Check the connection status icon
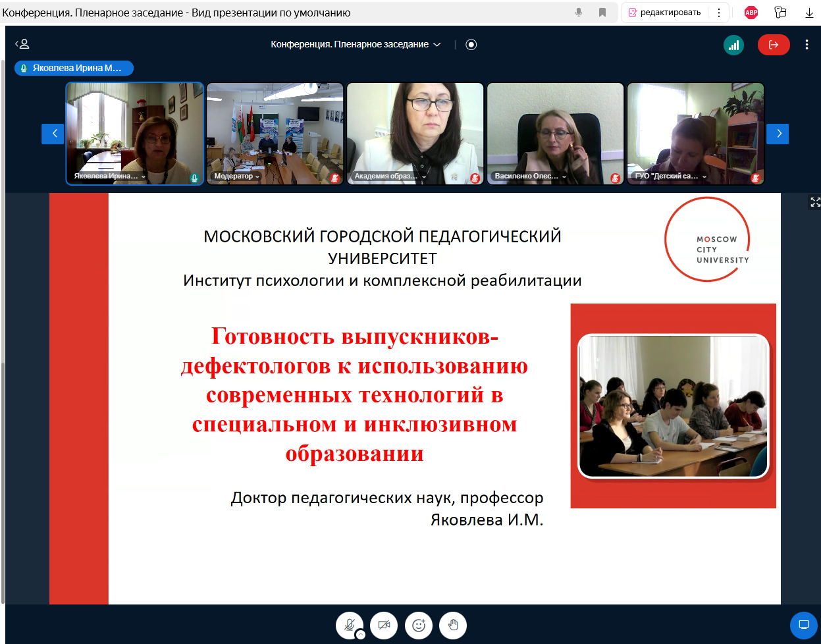This screenshot has width=821, height=644. click(733, 45)
